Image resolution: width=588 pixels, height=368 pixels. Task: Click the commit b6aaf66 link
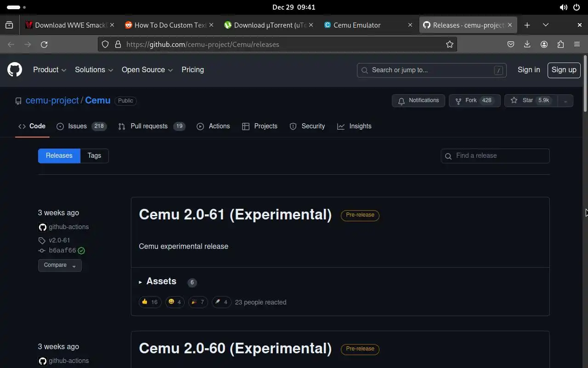click(x=62, y=251)
